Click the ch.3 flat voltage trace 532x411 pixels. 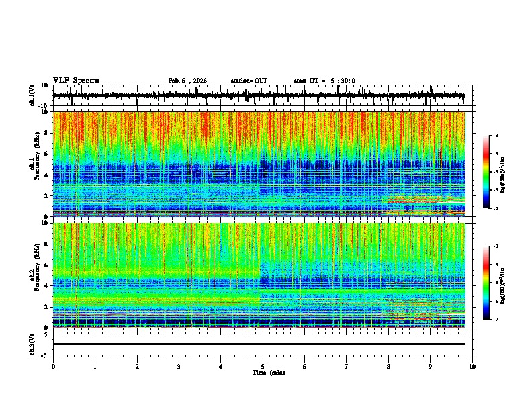click(x=259, y=344)
